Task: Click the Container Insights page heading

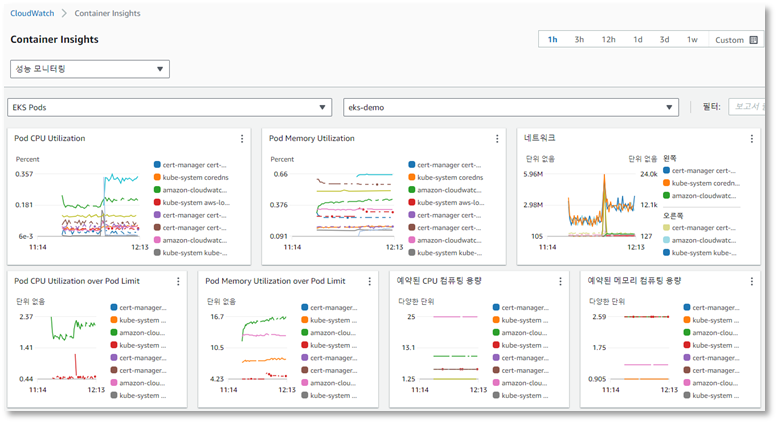Action: (55, 40)
